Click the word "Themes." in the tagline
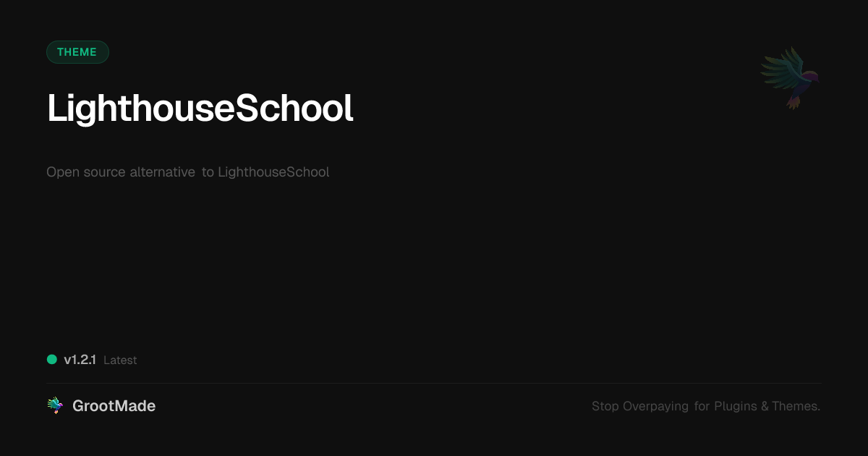This screenshot has width=868, height=456. click(796, 406)
